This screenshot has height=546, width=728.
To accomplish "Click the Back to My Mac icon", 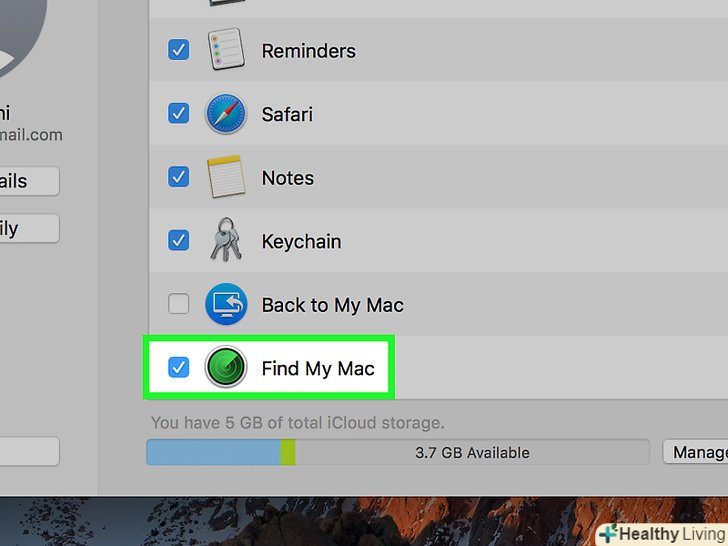I will 226,305.
